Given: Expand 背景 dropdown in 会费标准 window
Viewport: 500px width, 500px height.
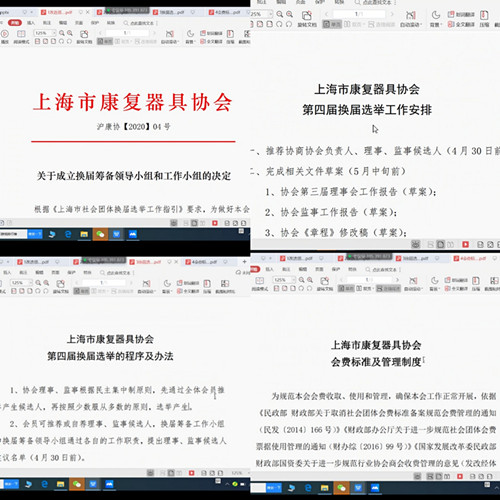Looking at the screenshot, I should (434, 283).
